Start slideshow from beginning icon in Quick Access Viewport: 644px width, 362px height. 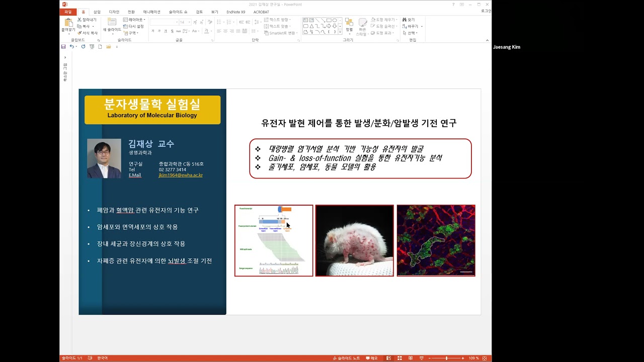click(x=92, y=46)
